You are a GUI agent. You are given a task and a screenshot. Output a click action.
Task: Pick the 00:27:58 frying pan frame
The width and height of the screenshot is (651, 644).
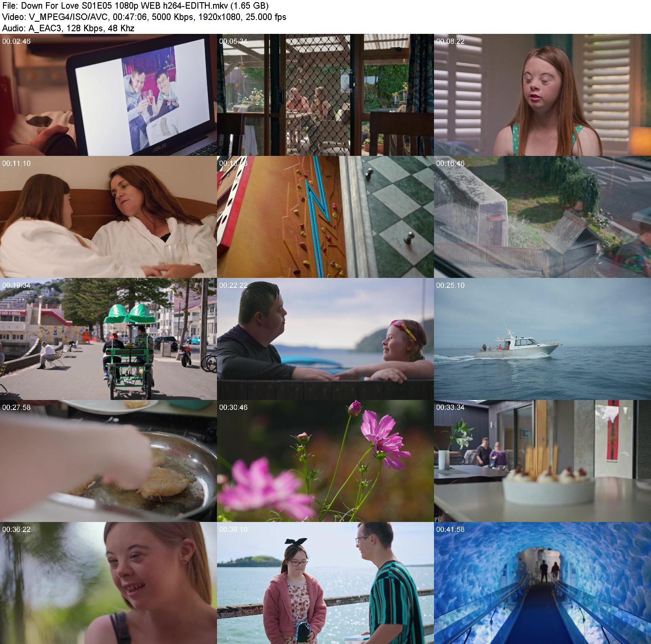pyautogui.click(x=108, y=461)
